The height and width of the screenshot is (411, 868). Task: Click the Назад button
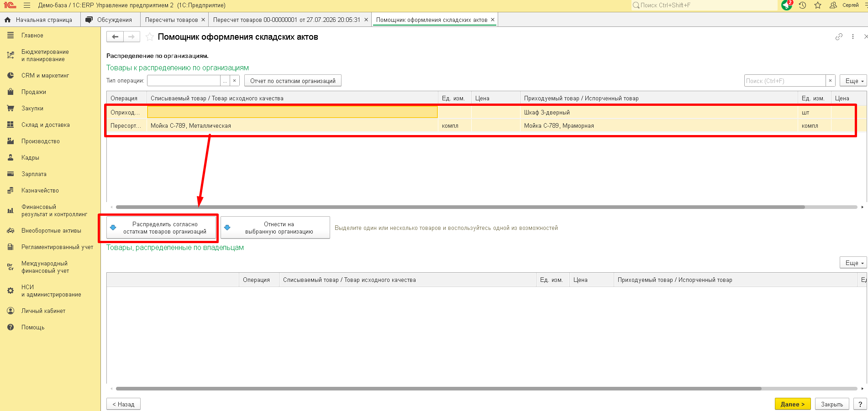point(123,404)
